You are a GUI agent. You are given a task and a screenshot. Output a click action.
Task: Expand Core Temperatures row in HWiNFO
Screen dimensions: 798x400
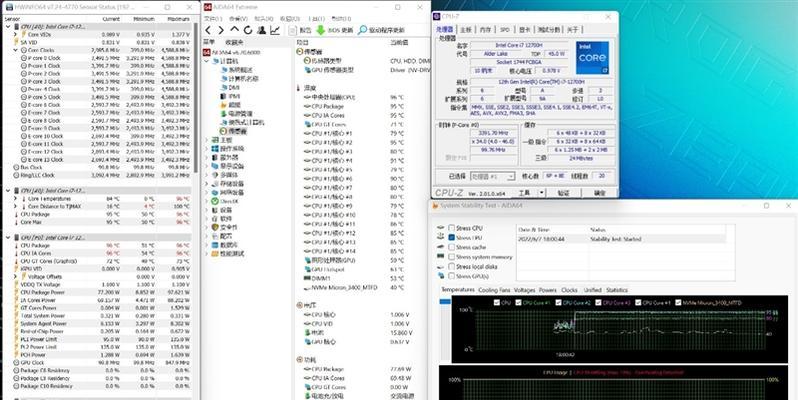[x=16, y=199]
